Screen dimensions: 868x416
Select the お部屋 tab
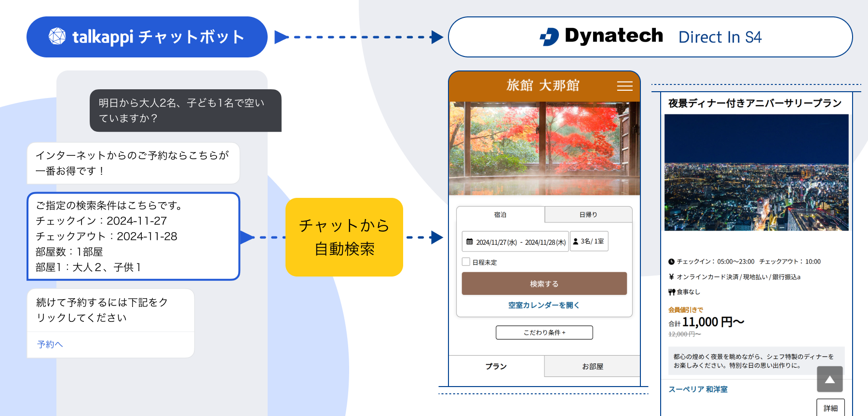592,366
